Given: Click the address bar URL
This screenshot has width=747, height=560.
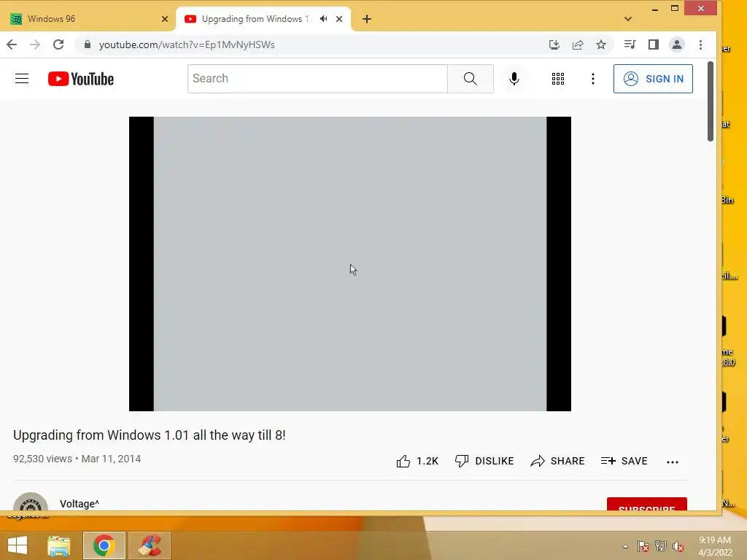Looking at the screenshot, I should (x=187, y=44).
